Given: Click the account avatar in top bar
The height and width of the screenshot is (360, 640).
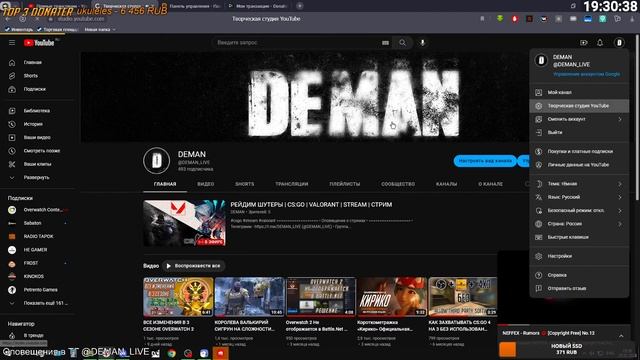Looking at the screenshot, I should 619,42.
